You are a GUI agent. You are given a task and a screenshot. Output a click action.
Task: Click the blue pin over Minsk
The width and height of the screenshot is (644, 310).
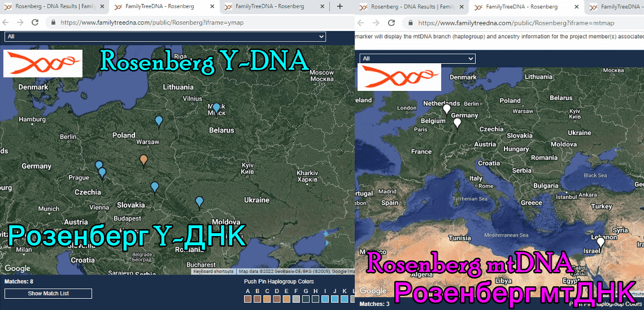tap(216, 109)
